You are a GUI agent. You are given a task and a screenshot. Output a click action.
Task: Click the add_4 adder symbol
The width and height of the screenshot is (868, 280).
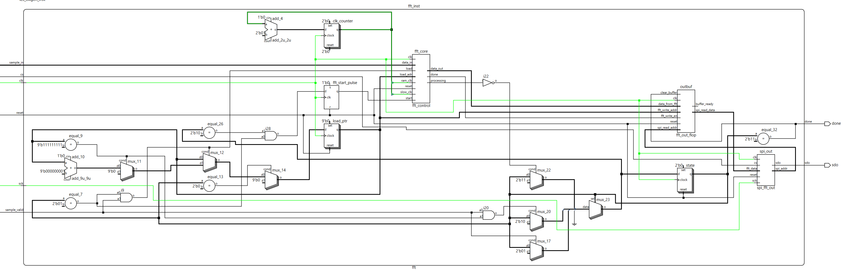(271, 30)
